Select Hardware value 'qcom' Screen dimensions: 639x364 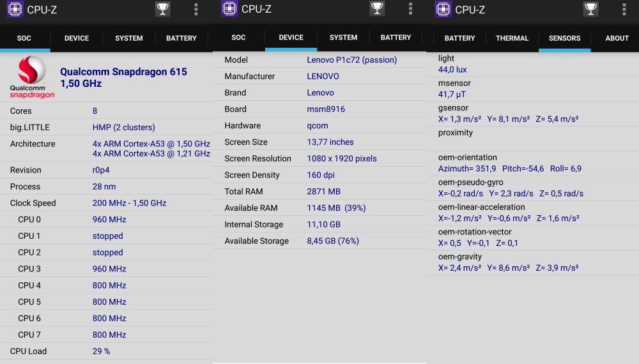317,126
